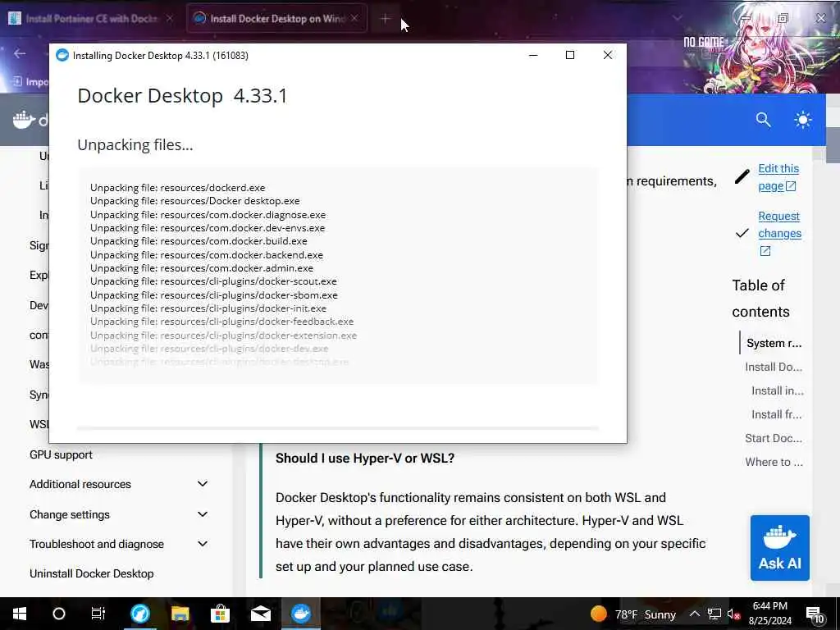Maximize the Docker Desktop installer window
Screen dimensions: 840x630
coord(570,55)
